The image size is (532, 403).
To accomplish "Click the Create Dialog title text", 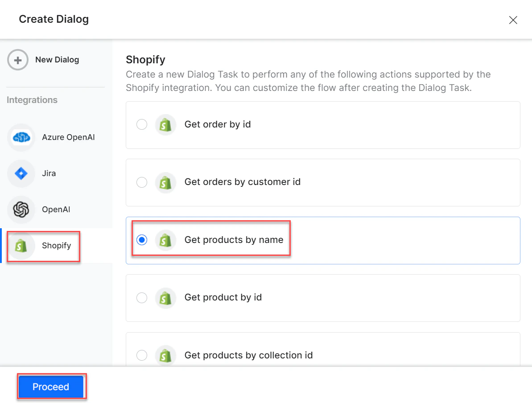I will point(54,19).
